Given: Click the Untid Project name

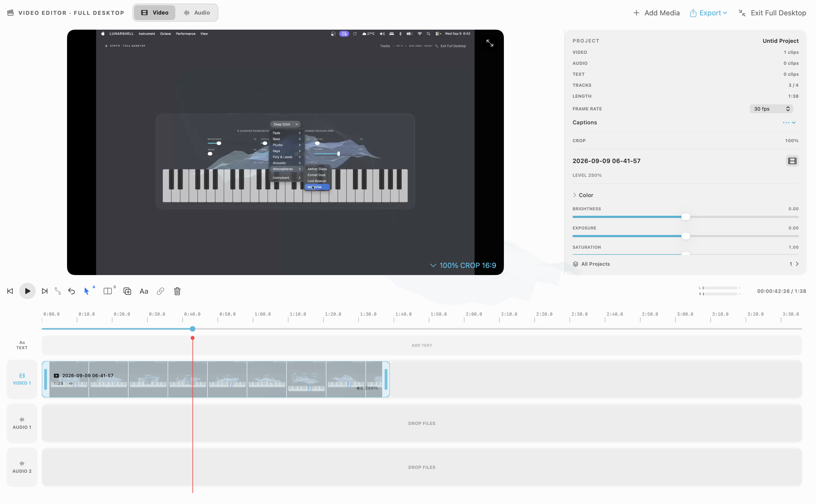Looking at the screenshot, I should (780, 41).
